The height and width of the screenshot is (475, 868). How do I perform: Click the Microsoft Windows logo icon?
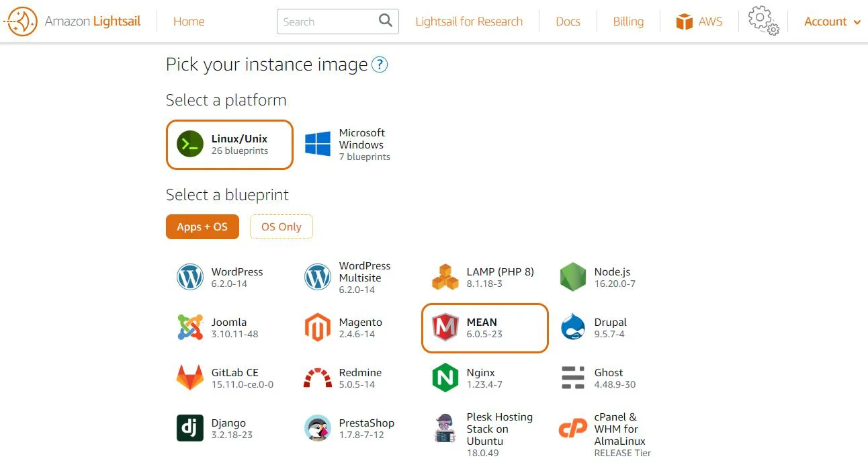point(318,144)
